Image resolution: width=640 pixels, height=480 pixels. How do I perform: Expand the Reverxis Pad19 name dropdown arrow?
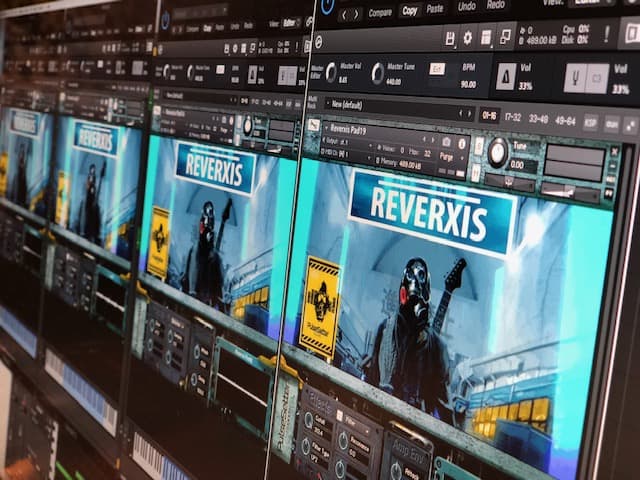click(326, 127)
